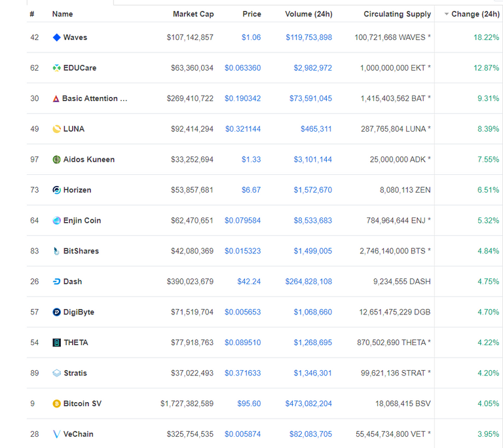Click the Waves blue diamond icon

(x=56, y=37)
